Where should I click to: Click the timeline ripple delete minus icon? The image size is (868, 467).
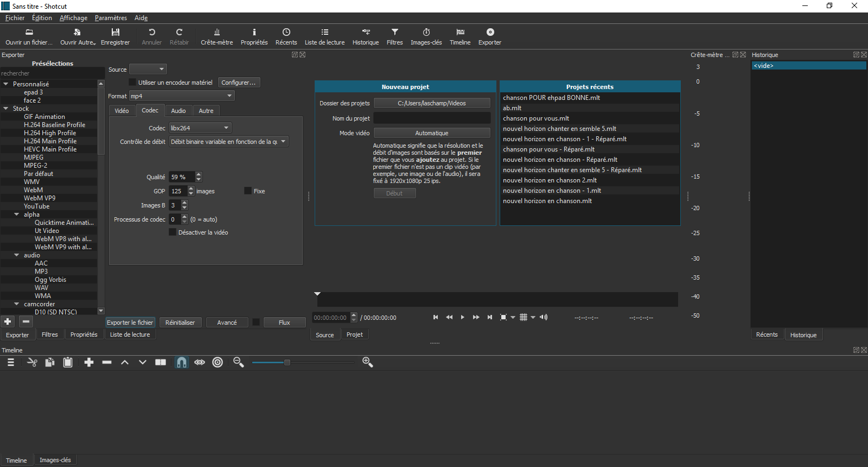click(107, 362)
